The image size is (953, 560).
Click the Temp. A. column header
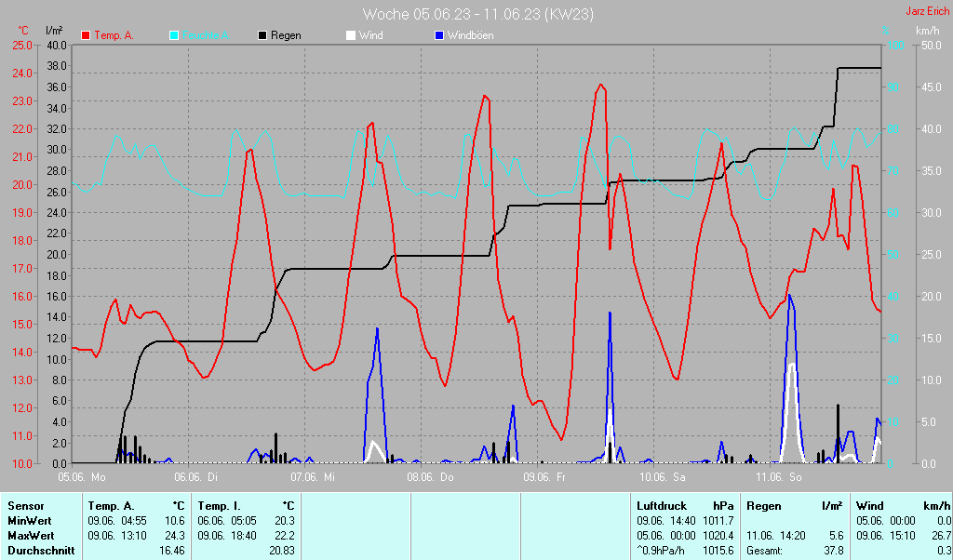[110, 505]
